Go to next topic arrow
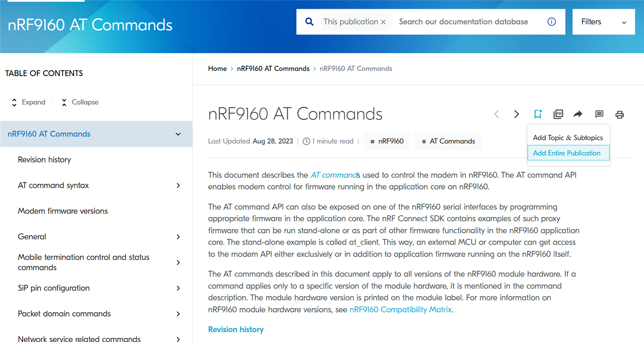 [517, 114]
